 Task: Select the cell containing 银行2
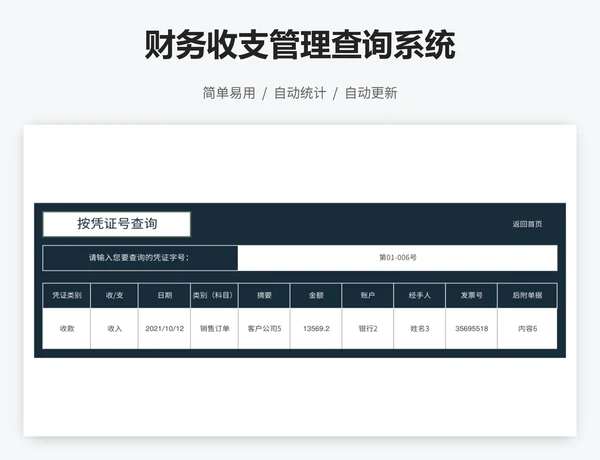[x=368, y=329]
